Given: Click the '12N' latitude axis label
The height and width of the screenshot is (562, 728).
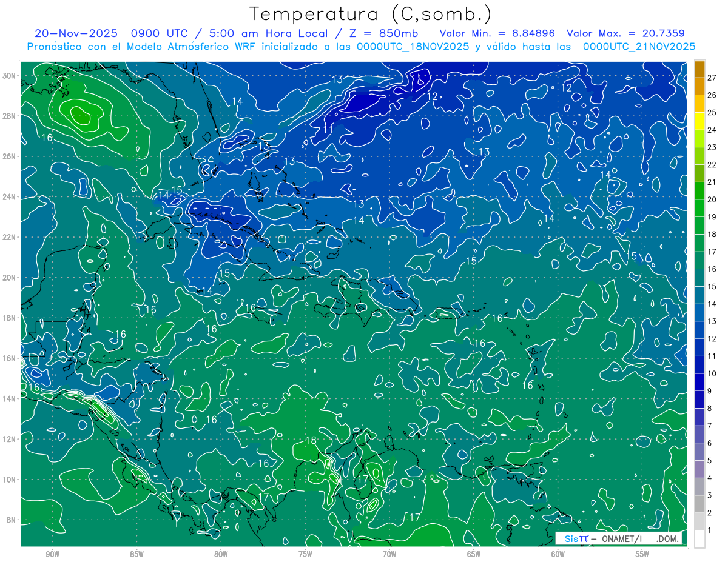Looking at the screenshot, I should pyautogui.click(x=9, y=439).
